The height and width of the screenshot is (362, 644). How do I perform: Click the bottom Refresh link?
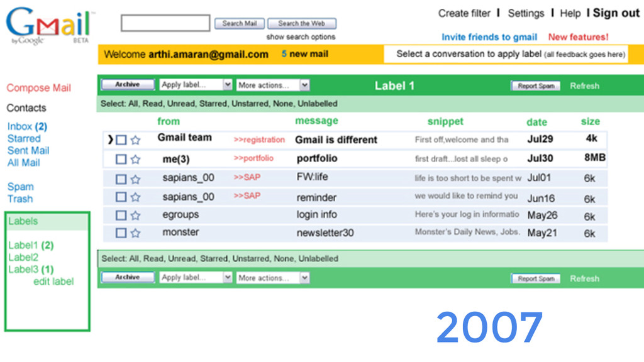[584, 279]
